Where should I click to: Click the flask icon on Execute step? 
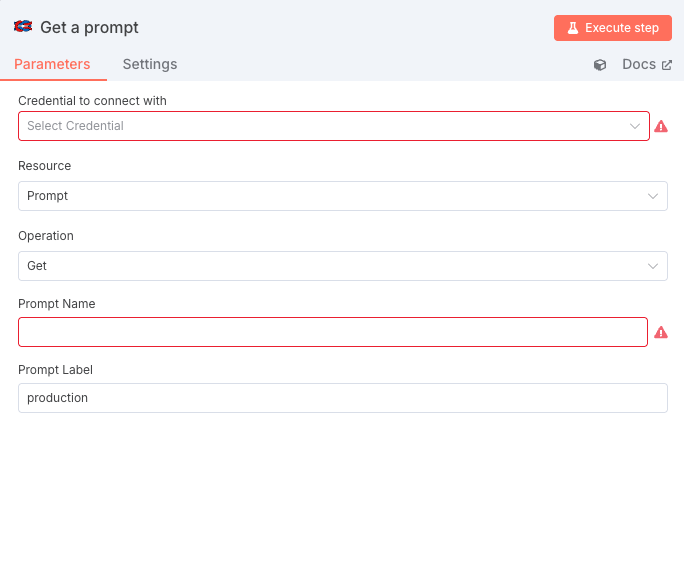(x=573, y=28)
